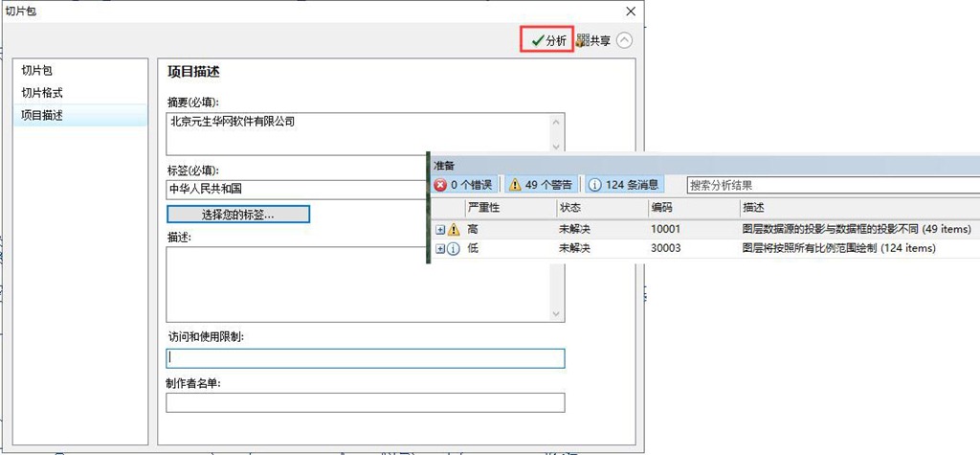Click the 共享 (Share) package button
The width and height of the screenshot is (980, 455).
coord(593,40)
